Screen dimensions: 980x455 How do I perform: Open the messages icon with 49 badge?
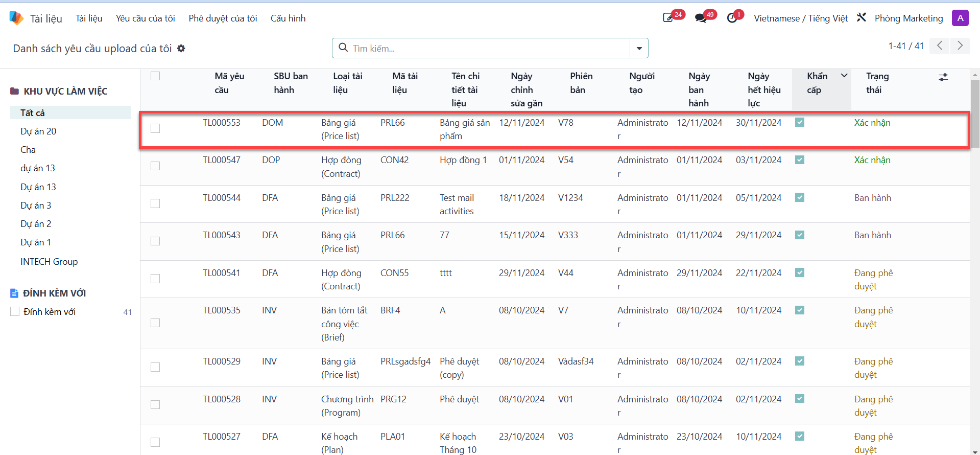pyautogui.click(x=701, y=18)
